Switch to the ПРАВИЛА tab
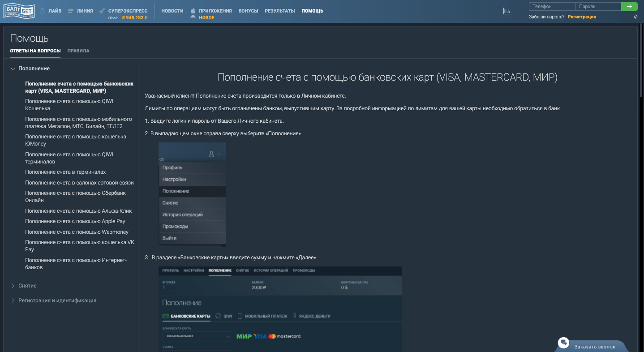Image resolution: width=644 pixels, height=352 pixels. [78, 51]
